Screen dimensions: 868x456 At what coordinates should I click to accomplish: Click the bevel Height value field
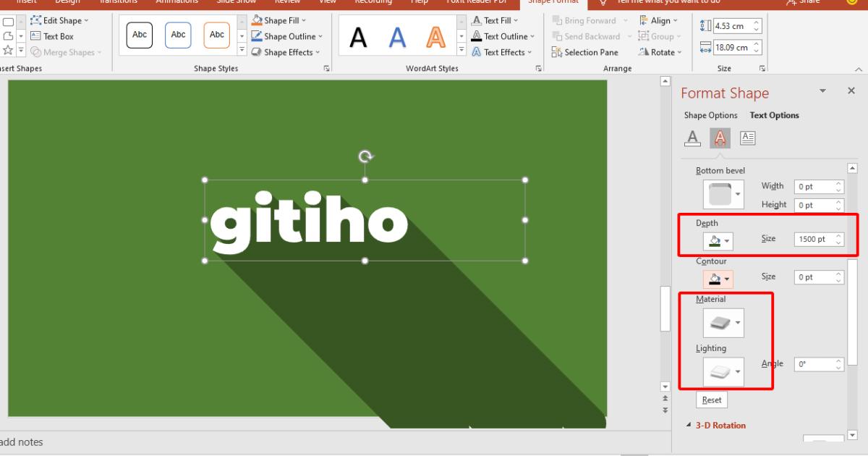pyautogui.click(x=819, y=205)
